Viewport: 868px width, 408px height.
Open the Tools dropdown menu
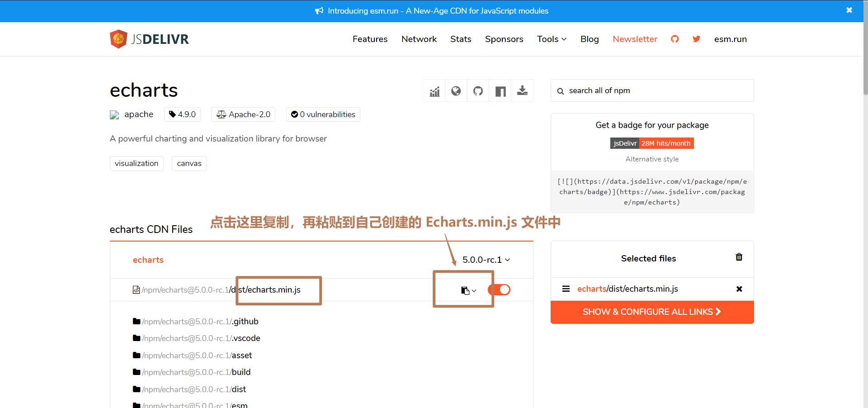pyautogui.click(x=552, y=39)
